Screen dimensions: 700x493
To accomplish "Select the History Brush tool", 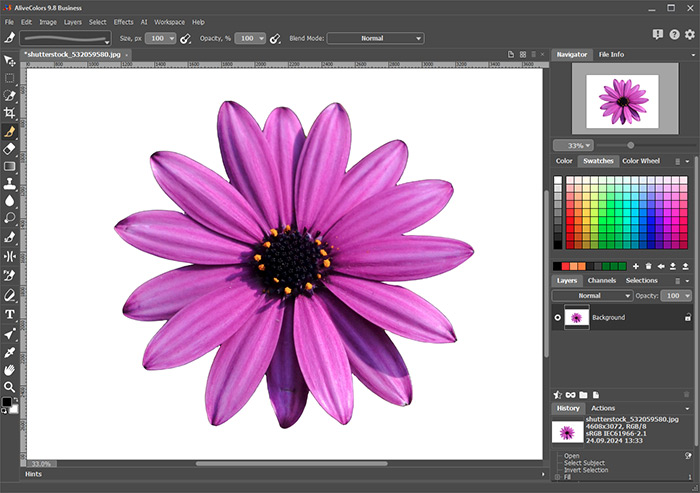I will tap(9, 276).
